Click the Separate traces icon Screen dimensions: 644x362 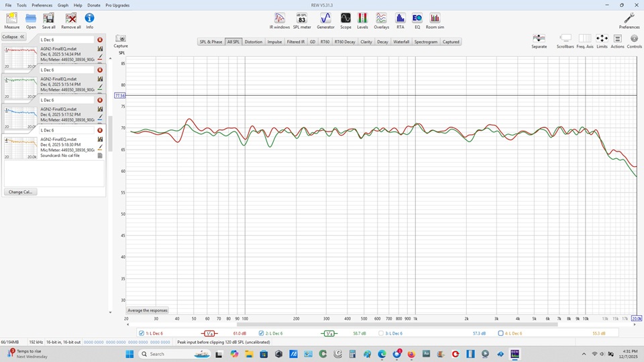539,39
